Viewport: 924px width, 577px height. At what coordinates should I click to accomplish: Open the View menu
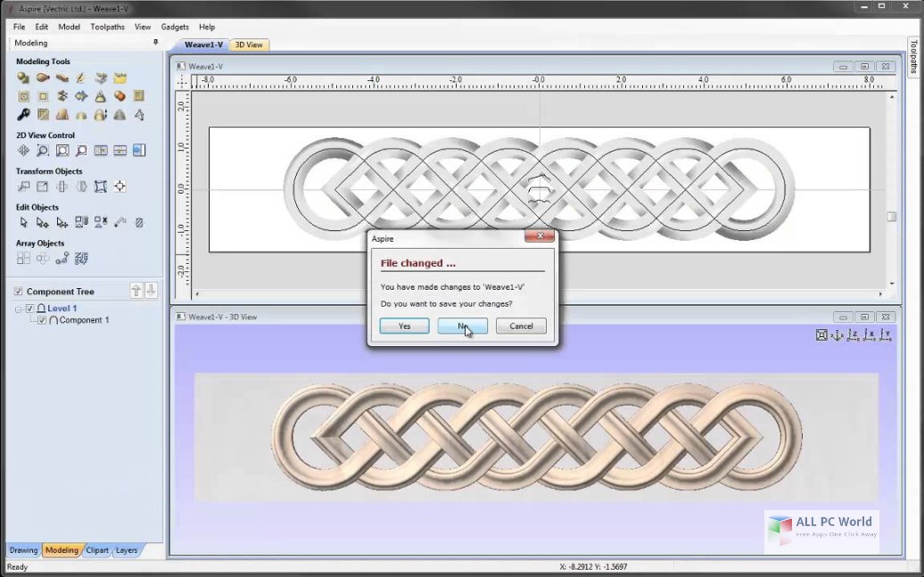tap(143, 27)
